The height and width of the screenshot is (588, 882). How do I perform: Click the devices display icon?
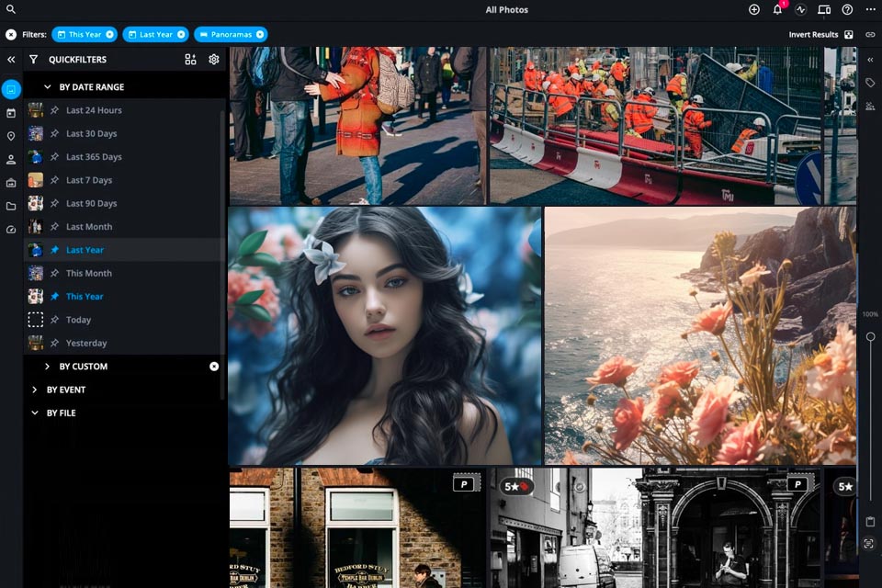824,9
